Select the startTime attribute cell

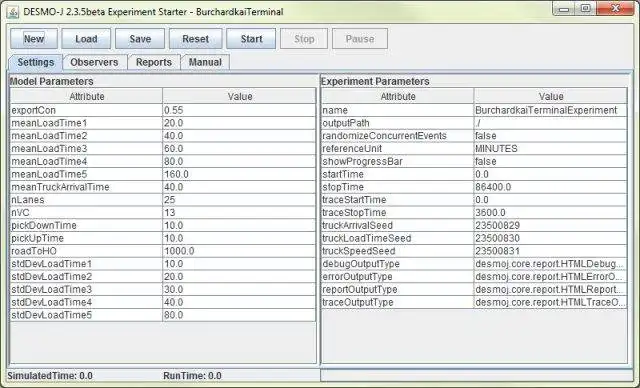tap(398, 174)
